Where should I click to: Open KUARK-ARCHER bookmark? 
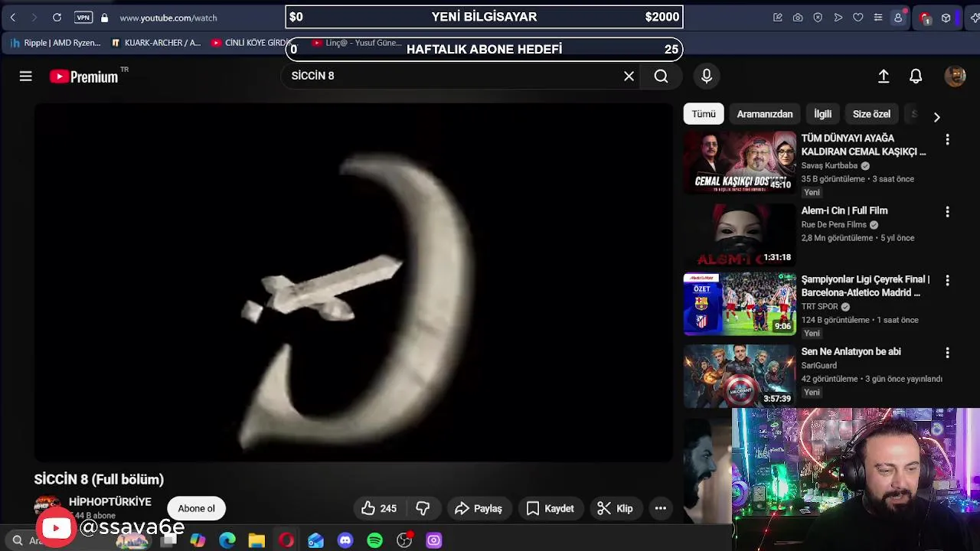click(x=156, y=43)
